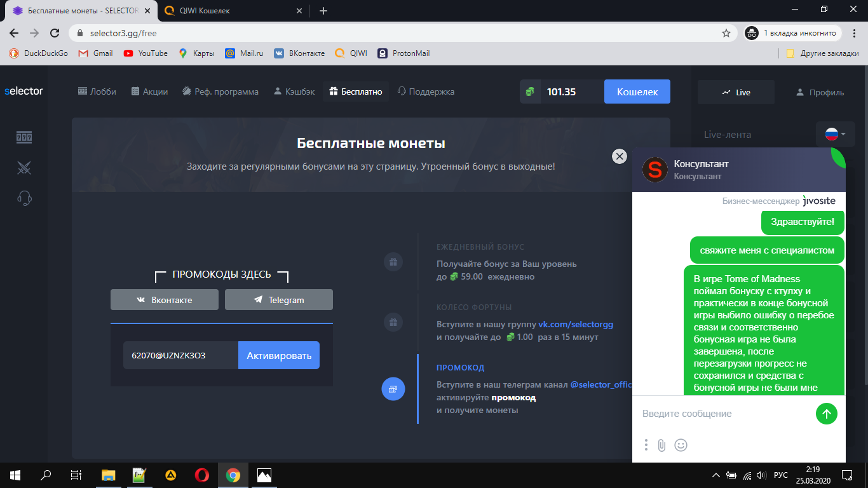Open the Профиль section
868x488 pixels.
(820, 92)
